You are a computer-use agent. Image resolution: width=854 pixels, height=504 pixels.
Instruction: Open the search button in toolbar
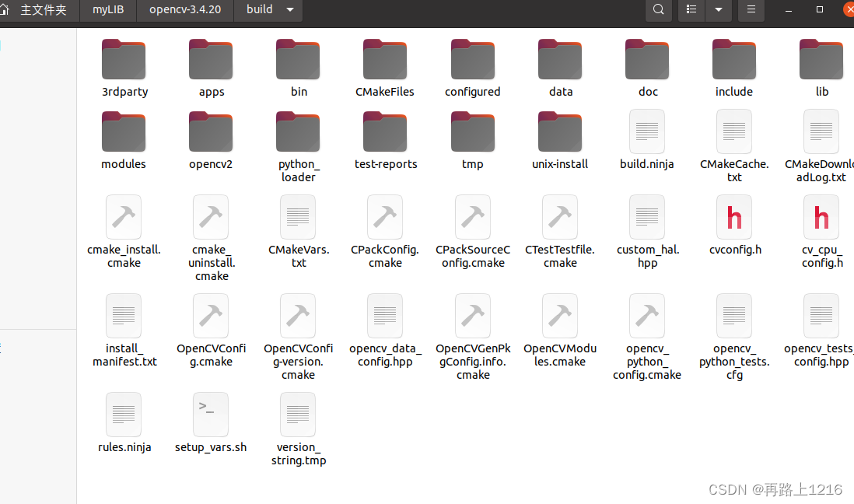coord(659,10)
